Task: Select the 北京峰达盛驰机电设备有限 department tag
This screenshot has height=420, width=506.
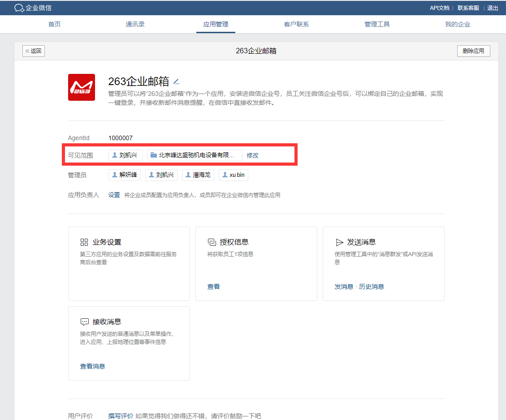Action: click(195, 155)
